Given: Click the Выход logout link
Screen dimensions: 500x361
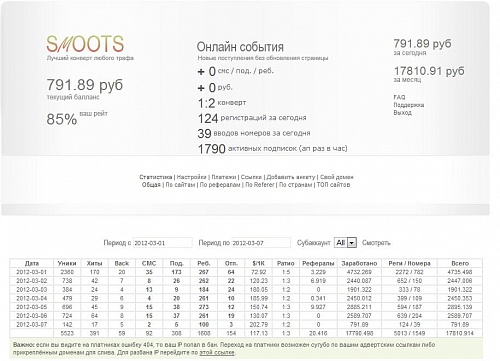Looking at the screenshot, I should tap(403, 113).
